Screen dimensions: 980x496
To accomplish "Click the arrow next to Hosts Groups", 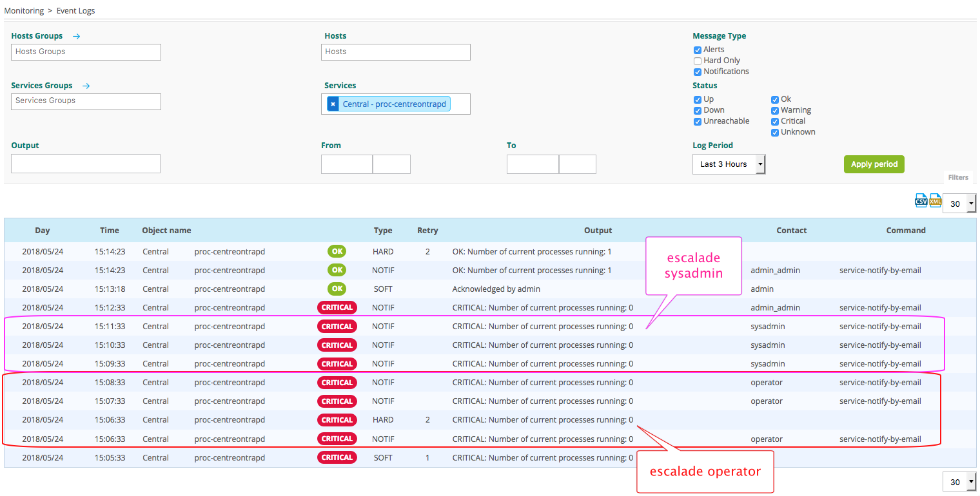I will (x=77, y=37).
